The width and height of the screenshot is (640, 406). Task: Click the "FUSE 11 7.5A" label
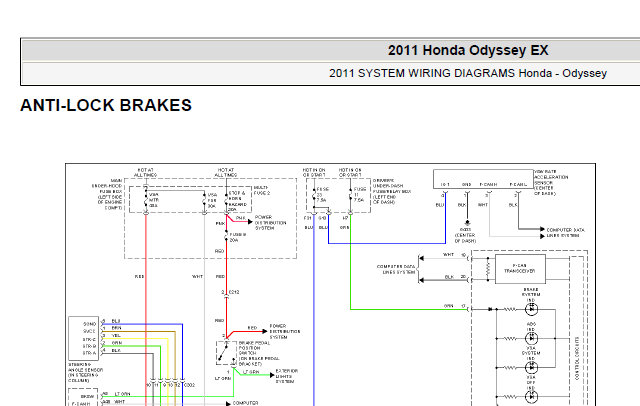pyautogui.click(x=359, y=195)
